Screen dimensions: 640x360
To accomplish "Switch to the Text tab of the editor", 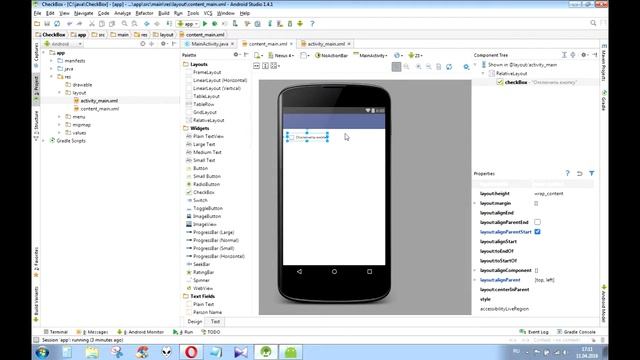I will point(215,322).
